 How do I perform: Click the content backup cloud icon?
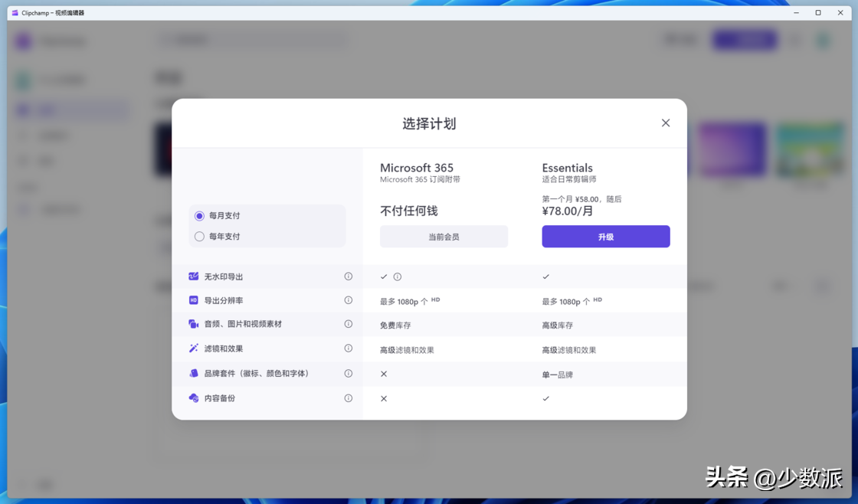(194, 398)
